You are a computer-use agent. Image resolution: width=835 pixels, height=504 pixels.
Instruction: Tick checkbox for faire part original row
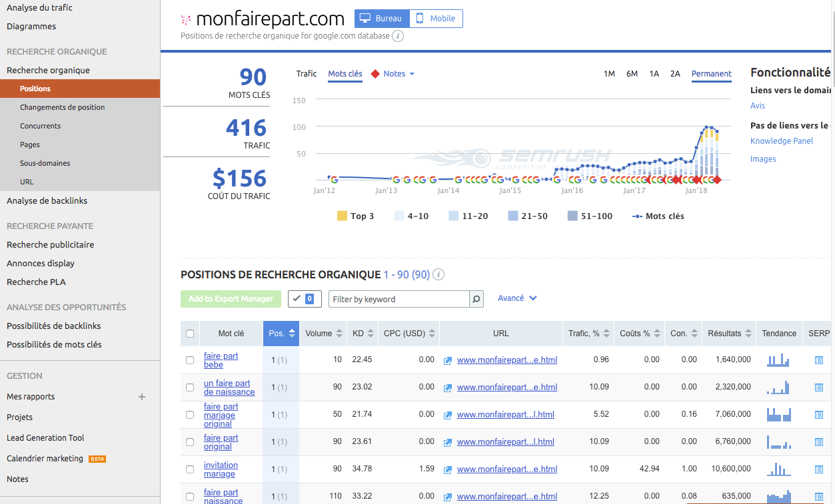pos(190,442)
